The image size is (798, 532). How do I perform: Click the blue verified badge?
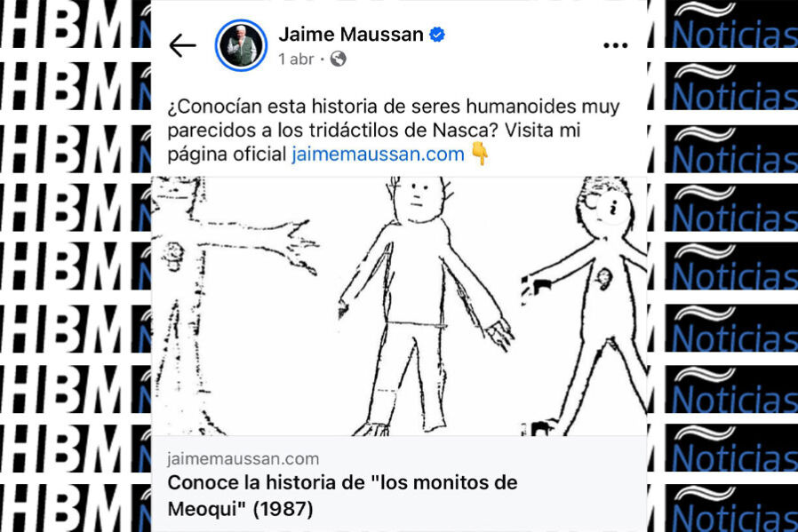tap(436, 35)
